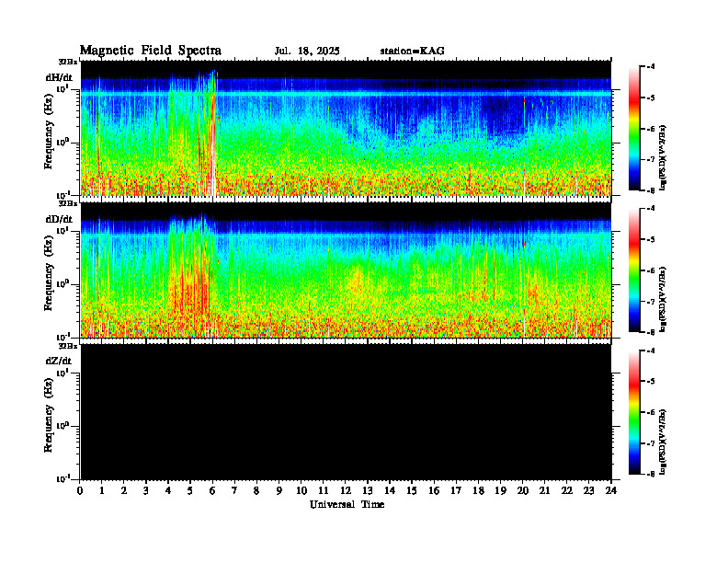Click the "-6" tick on dD/dt colorbar
This screenshot has height=563, width=728.
coord(651,270)
